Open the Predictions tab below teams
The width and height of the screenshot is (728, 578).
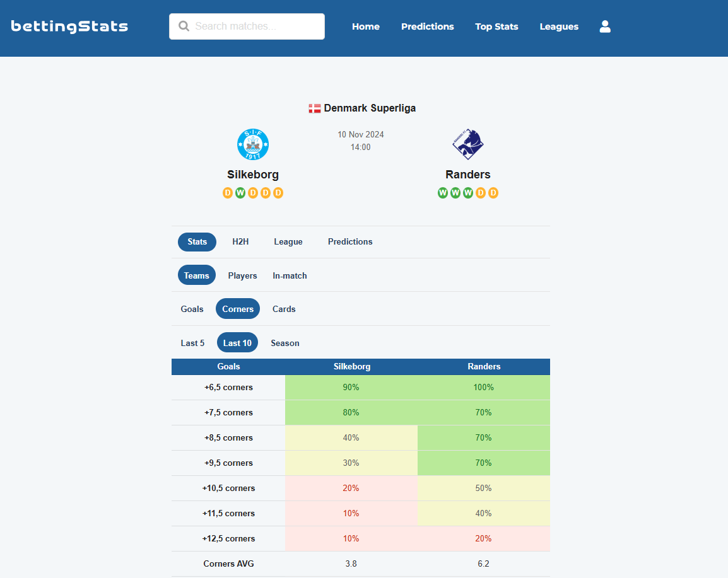click(350, 241)
